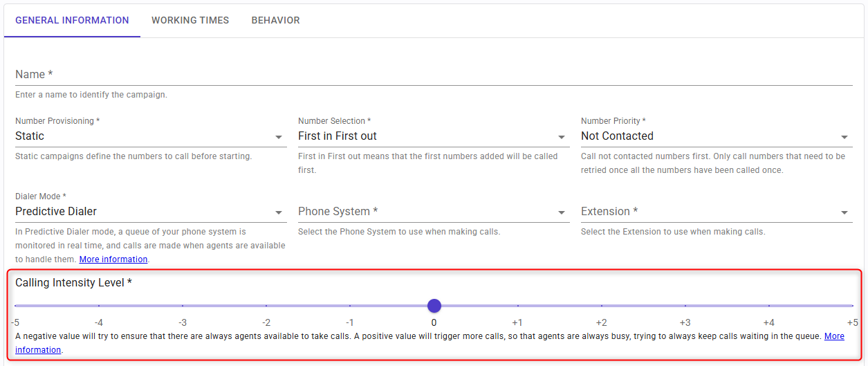Open the Phone System dropdown

[x=433, y=212]
